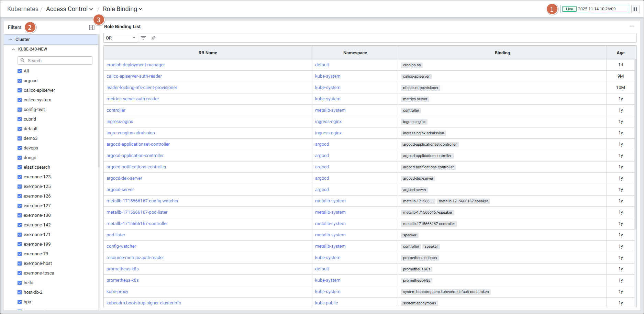644x314 pixels.
Task: Uncheck the argocd namespace checkbox
Action: 20,81
